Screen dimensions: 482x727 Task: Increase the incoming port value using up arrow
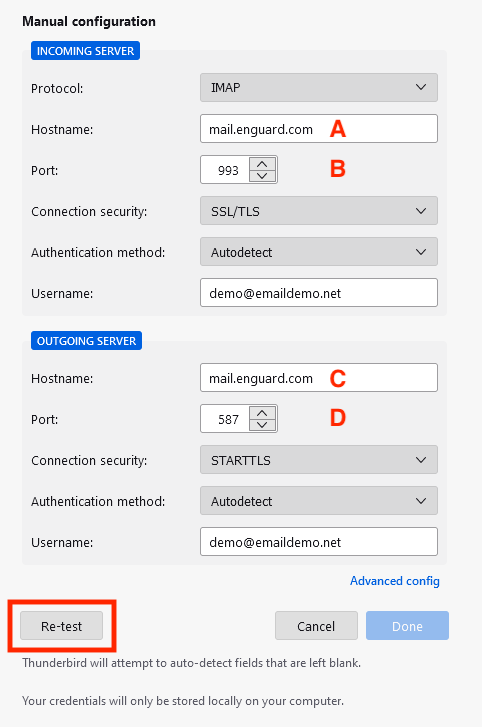point(262,164)
